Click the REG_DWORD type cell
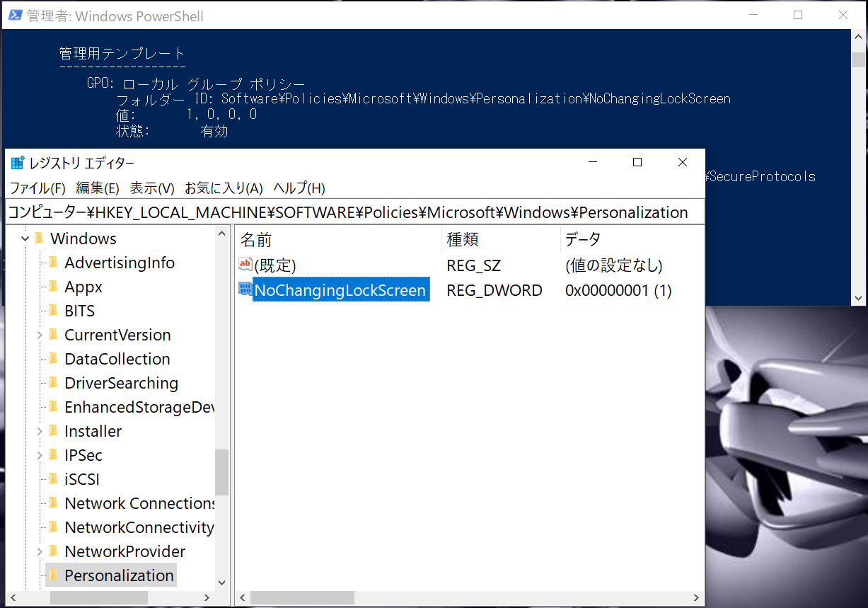This screenshot has width=868, height=608. 494,290
